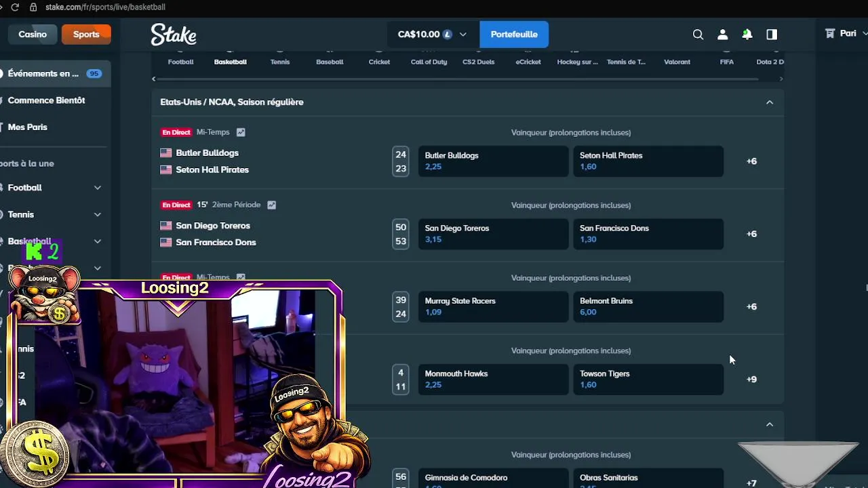868x488 pixels.
Task: Reload page with browser refresh icon
Action: click(x=15, y=7)
